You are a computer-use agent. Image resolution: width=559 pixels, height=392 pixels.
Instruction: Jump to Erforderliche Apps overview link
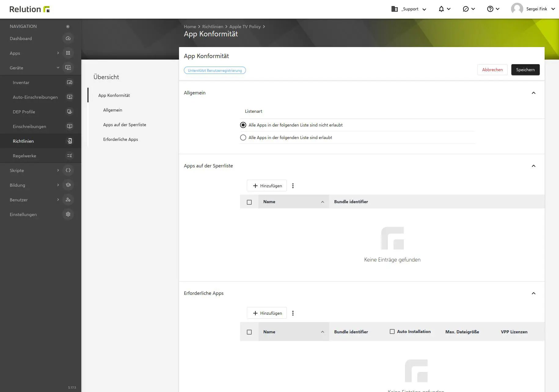pyautogui.click(x=121, y=139)
